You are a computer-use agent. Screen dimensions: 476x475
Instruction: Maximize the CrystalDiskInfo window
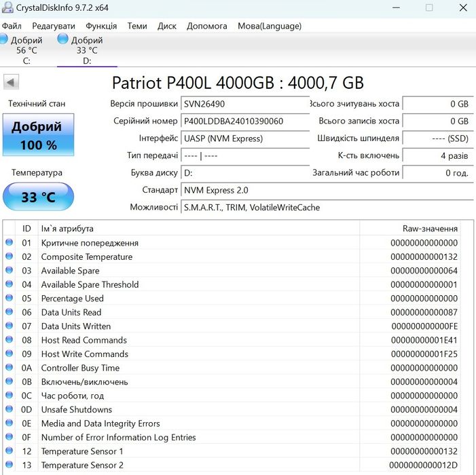(429, 7)
